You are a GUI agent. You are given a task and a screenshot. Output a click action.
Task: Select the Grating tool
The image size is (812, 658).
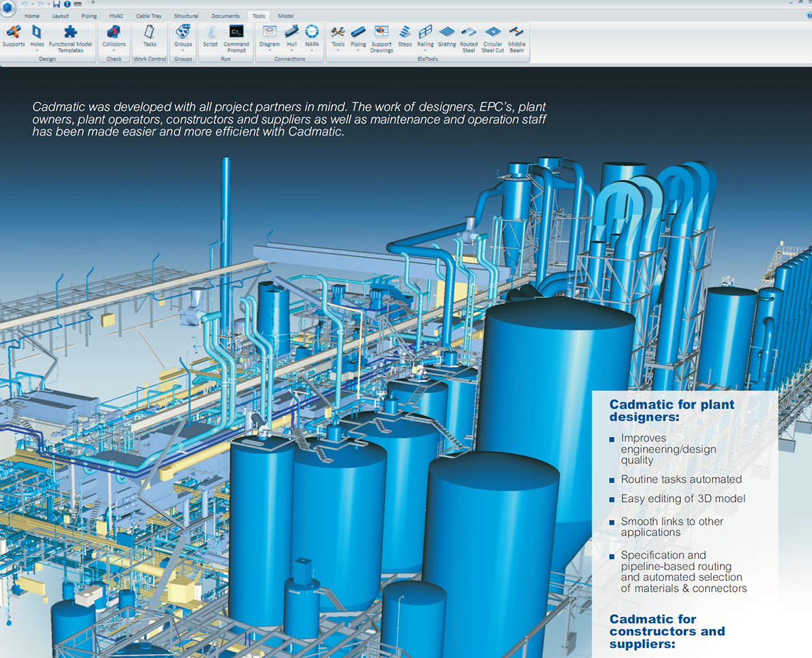coord(447,37)
